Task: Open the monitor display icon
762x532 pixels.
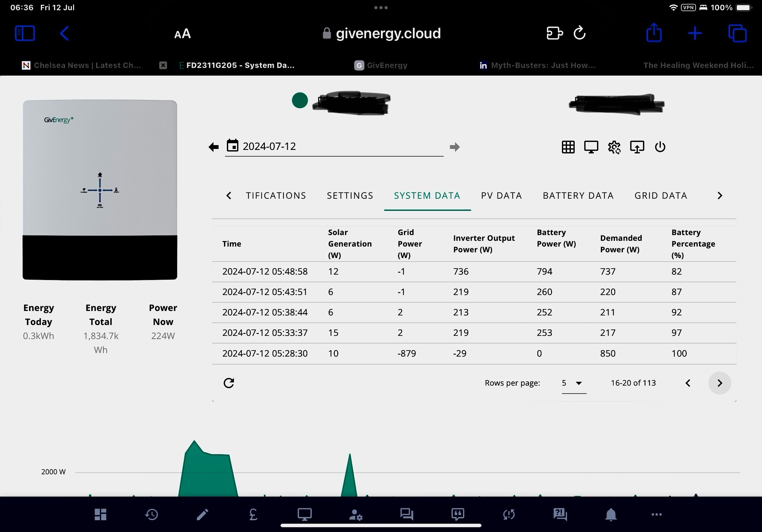Action: pyautogui.click(x=591, y=147)
